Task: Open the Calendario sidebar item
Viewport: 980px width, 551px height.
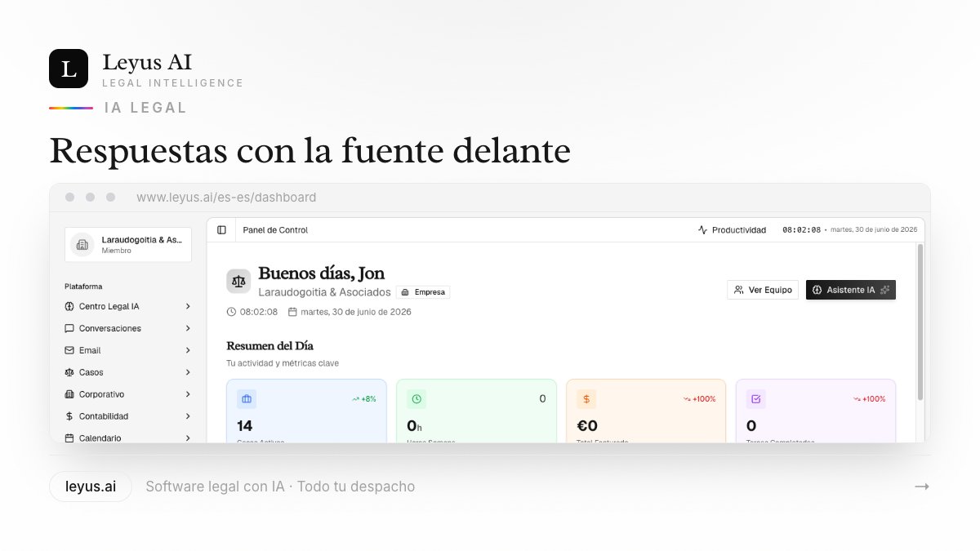Action: (128, 438)
